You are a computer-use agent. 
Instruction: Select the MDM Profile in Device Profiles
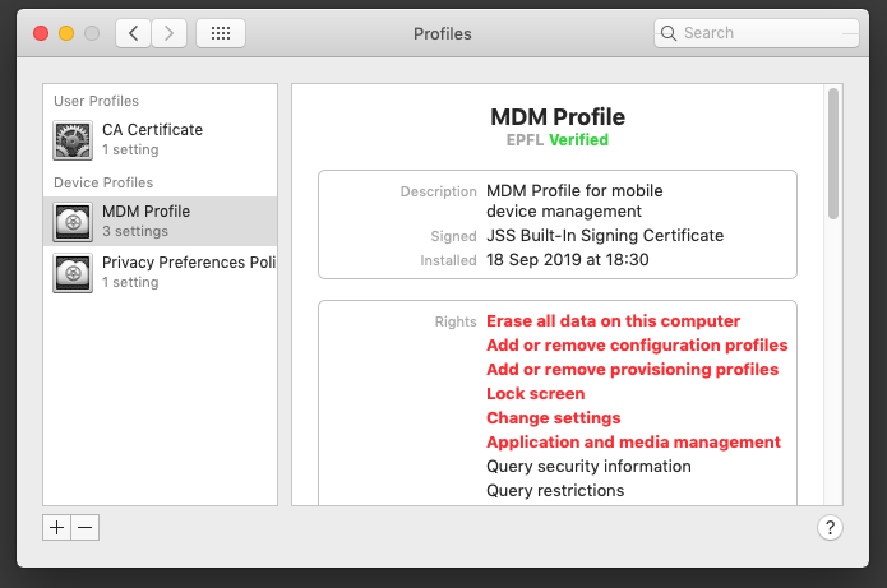[146, 211]
